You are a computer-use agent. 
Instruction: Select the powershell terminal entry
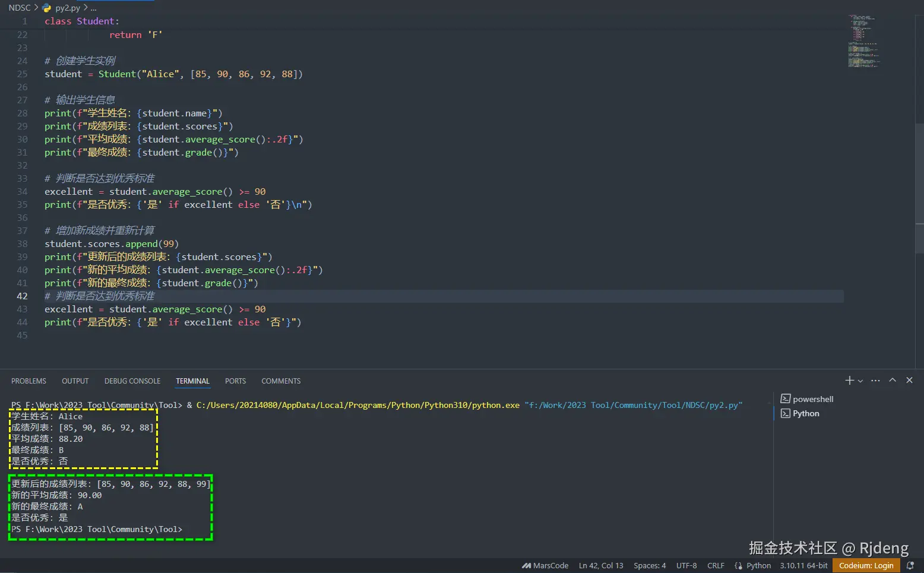tap(812, 399)
